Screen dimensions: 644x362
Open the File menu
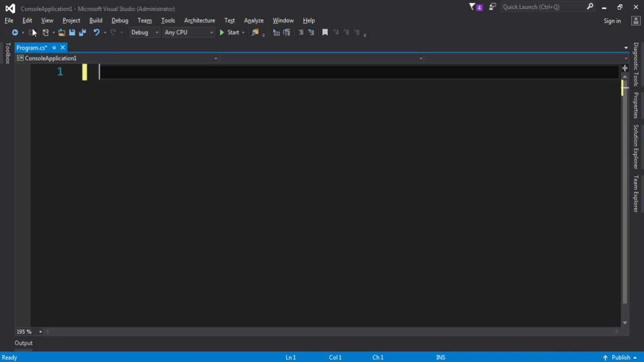click(x=9, y=21)
